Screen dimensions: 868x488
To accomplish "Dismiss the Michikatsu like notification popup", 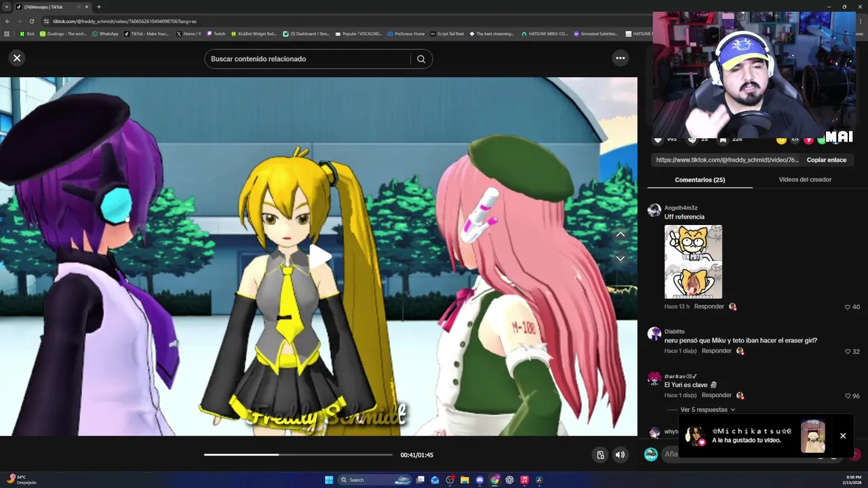I will click(x=843, y=436).
